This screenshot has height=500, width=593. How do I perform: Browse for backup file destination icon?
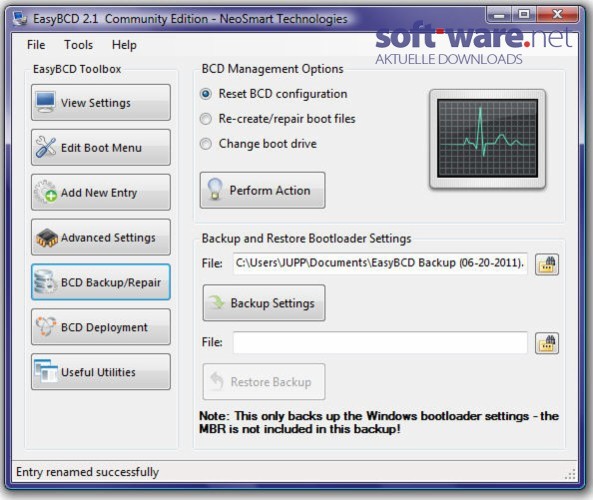pyautogui.click(x=547, y=264)
